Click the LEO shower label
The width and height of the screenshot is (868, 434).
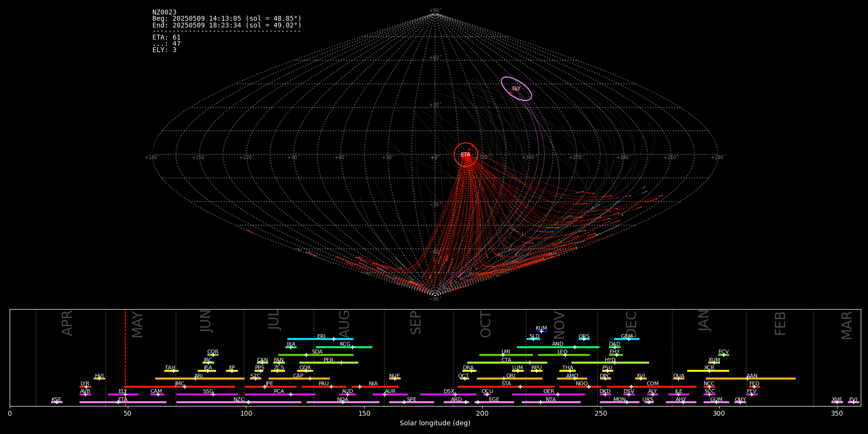coord(562,352)
